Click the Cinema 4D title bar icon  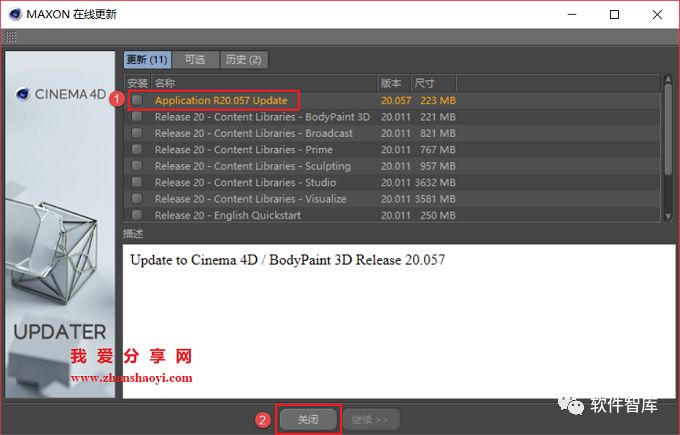(x=15, y=14)
